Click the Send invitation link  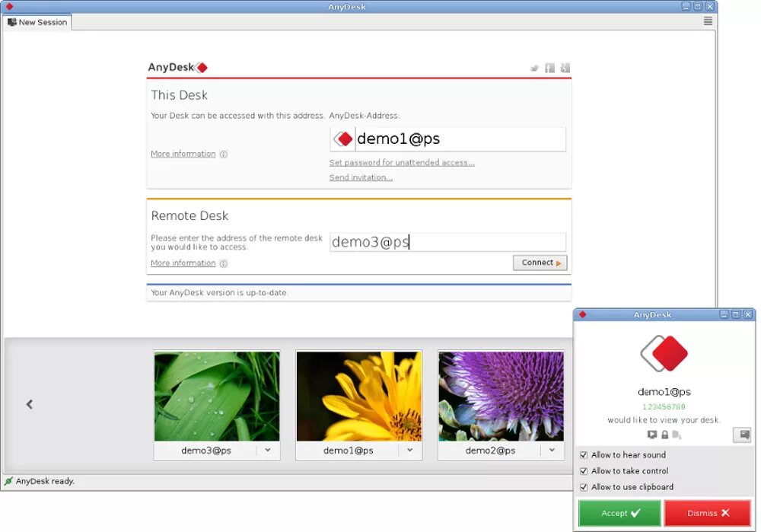361,177
